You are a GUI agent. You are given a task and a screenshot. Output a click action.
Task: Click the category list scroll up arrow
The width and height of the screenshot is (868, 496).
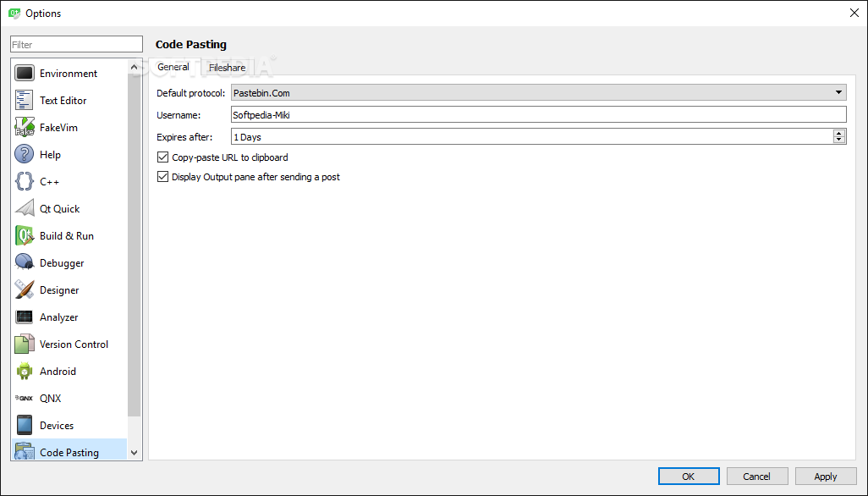134,67
